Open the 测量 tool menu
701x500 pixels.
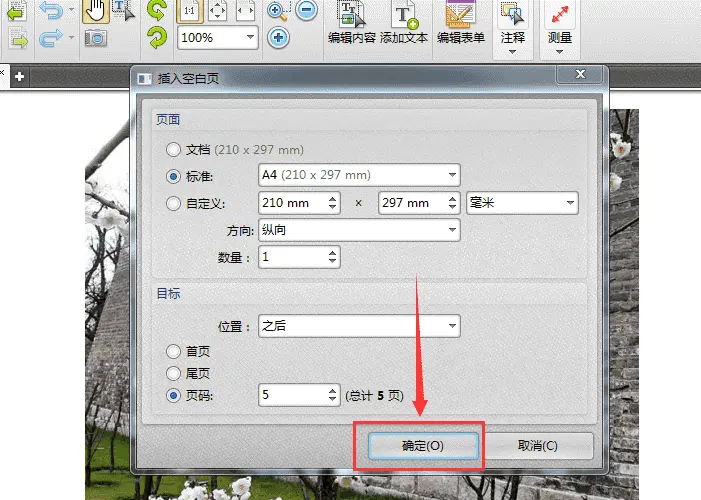[x=560, y=29]
